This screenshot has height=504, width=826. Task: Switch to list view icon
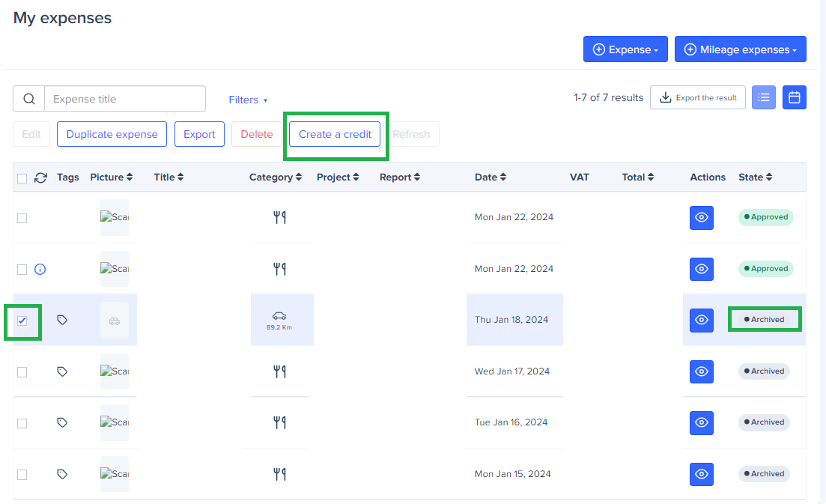pyautogui.click(x=763, y=97)
